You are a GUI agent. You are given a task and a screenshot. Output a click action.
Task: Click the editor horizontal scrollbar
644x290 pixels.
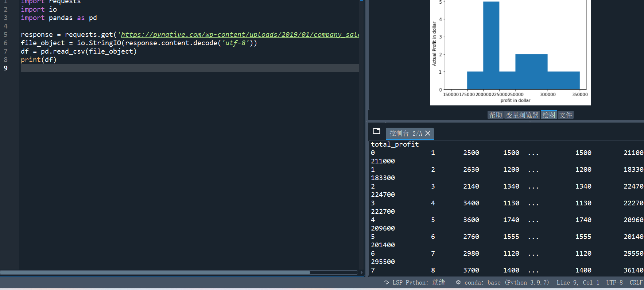tap(155, 272)
